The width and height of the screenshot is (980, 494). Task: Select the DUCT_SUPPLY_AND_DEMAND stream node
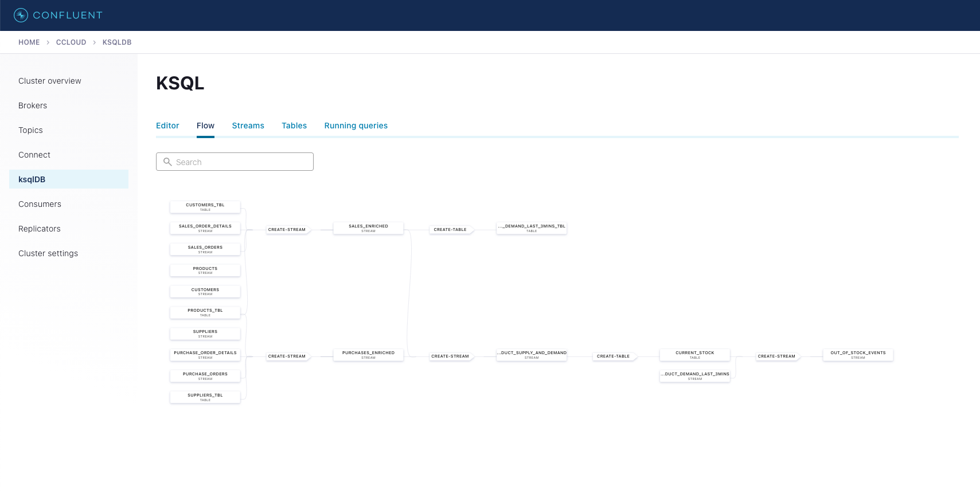pos(532,355)
